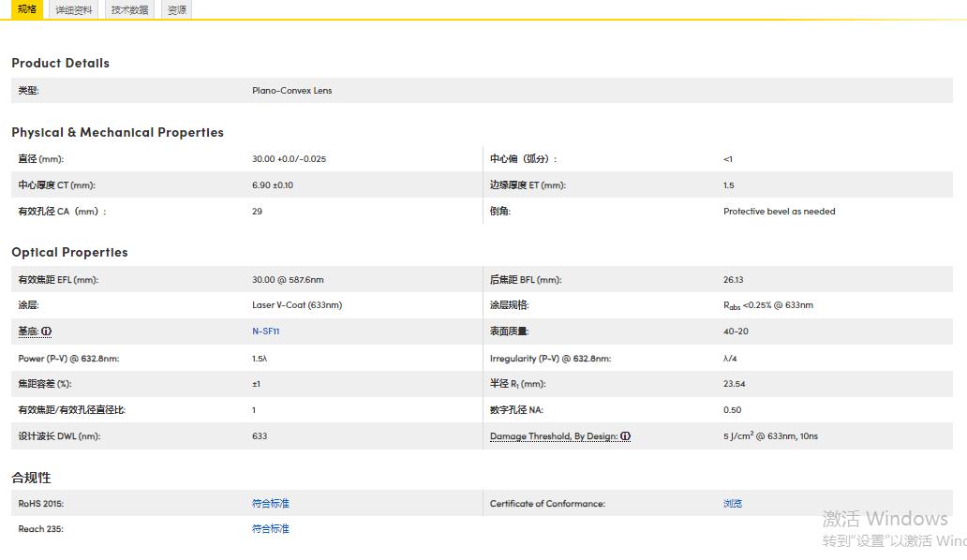Screen dimensions: 967x560
Task: Click the Physical & Mechanical Properties heading
Action: point(117,132)
